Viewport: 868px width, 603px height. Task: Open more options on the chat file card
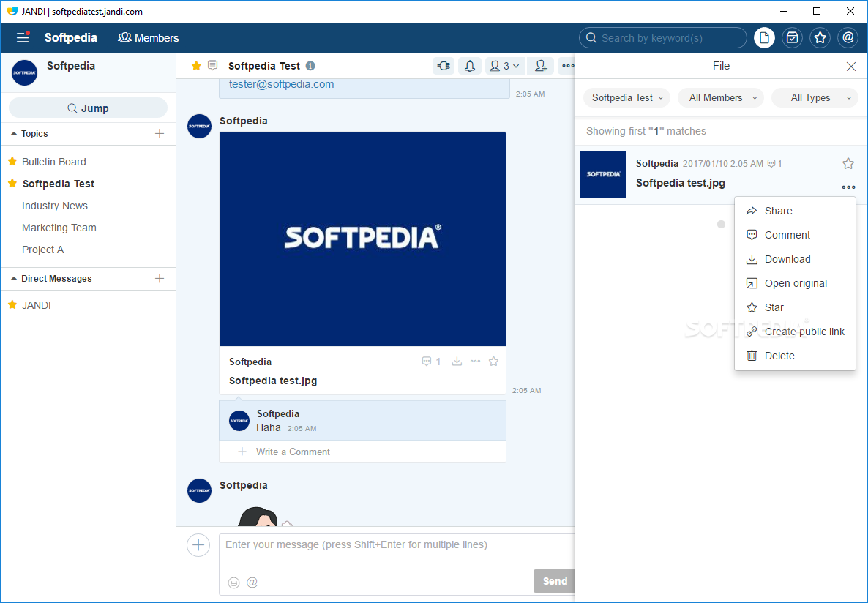click(475, 362)
